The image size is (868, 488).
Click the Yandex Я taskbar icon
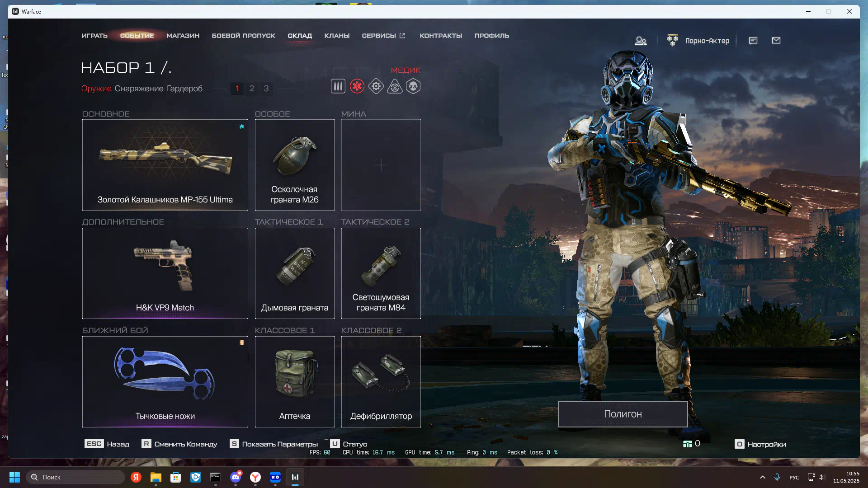[136, 477]
